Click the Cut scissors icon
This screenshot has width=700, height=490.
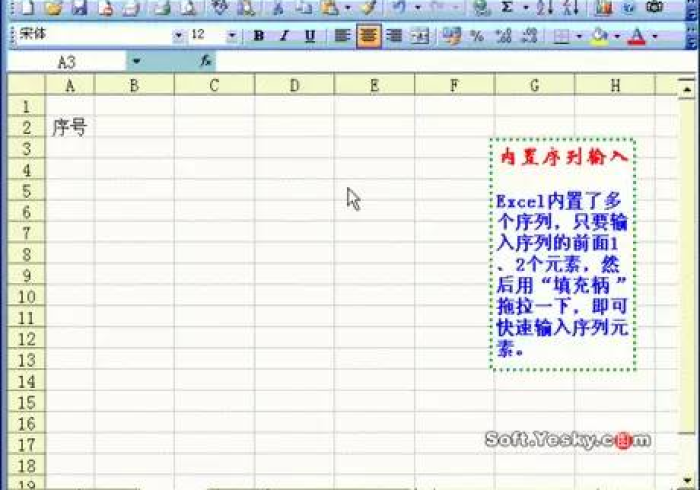[278, 7]
